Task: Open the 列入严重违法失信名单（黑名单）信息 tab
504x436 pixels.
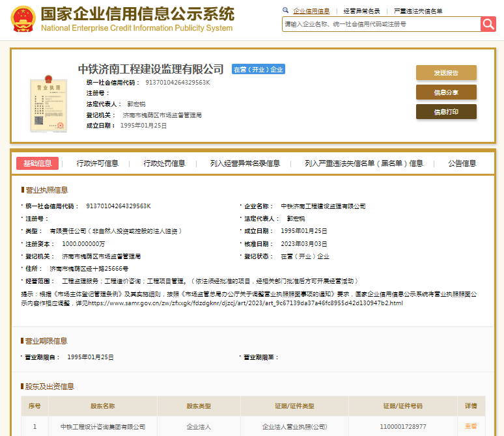Action: (364, 163)
